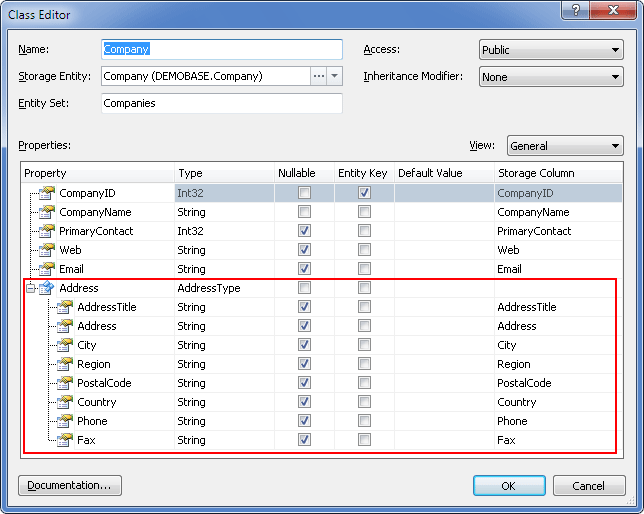
Task: Click the Storage Column header
Action: (x=559, y=173)
